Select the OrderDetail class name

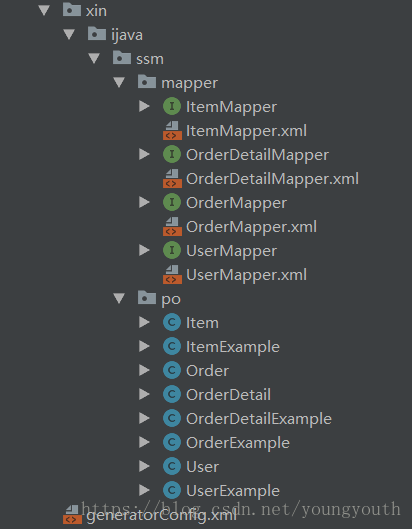tap(228, 395)
